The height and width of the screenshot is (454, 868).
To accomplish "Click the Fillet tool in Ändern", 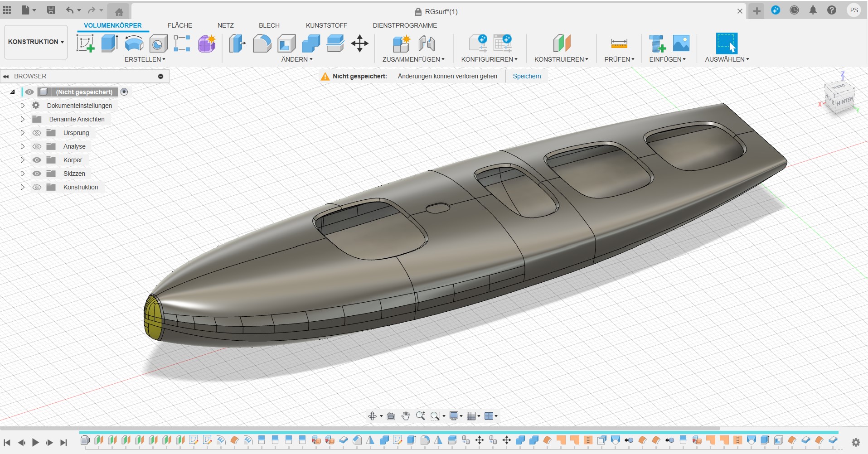I will pyautogui.click(x=262, y=43).
